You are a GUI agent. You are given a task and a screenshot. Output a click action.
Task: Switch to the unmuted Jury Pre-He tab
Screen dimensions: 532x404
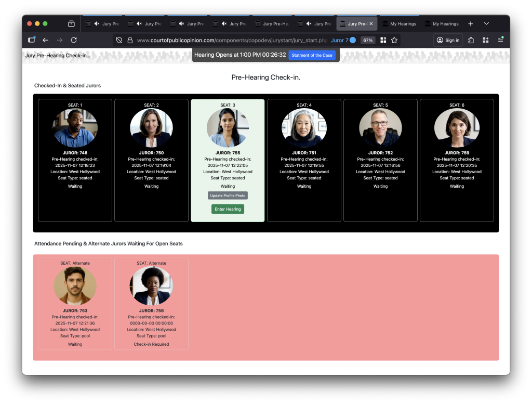[271, 24]
